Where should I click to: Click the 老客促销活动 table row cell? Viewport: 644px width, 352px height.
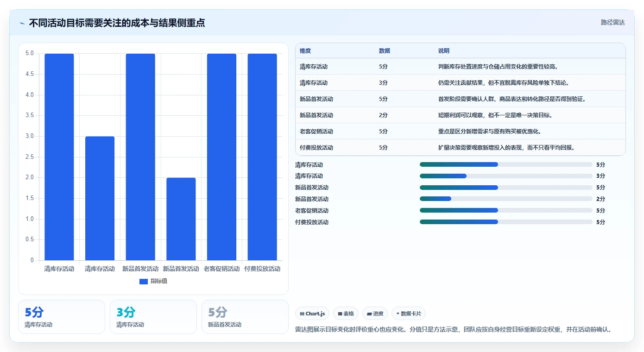tap(316, 131)
